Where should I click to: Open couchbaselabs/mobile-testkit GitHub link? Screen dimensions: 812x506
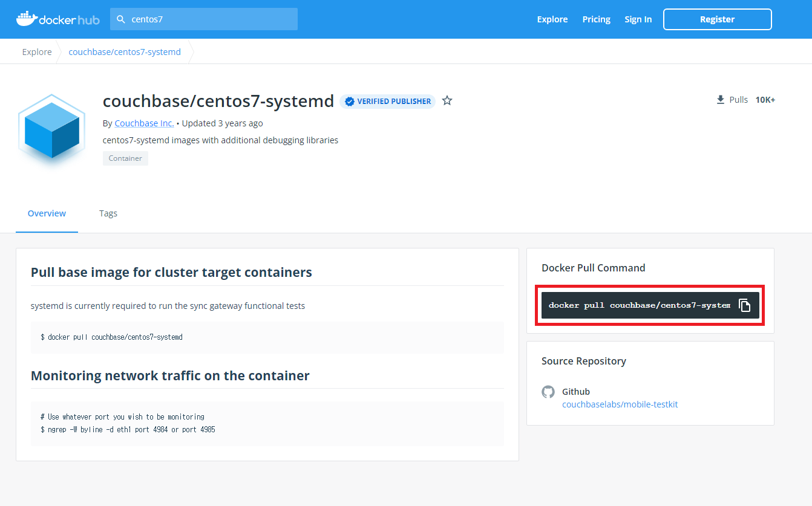(620, 404)
